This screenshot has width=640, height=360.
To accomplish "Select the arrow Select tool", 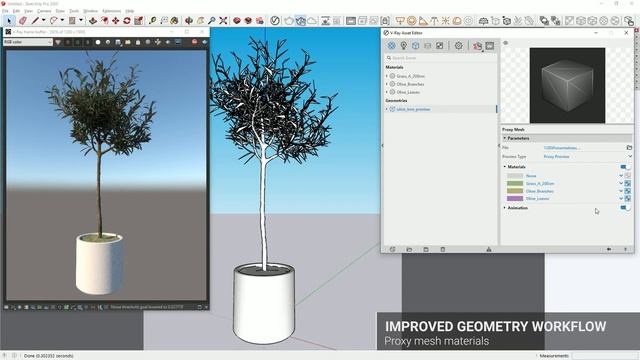I will (x=9, y=20).
